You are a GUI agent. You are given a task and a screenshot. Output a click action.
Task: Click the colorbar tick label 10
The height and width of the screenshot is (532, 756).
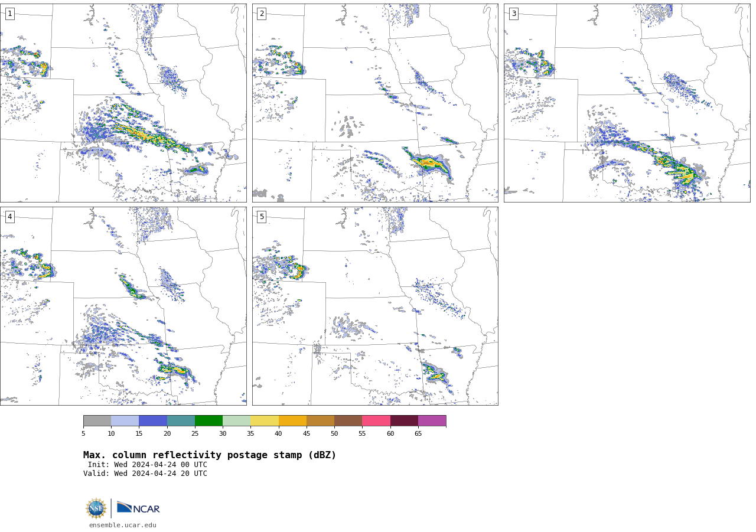click(x=111, y=434)
